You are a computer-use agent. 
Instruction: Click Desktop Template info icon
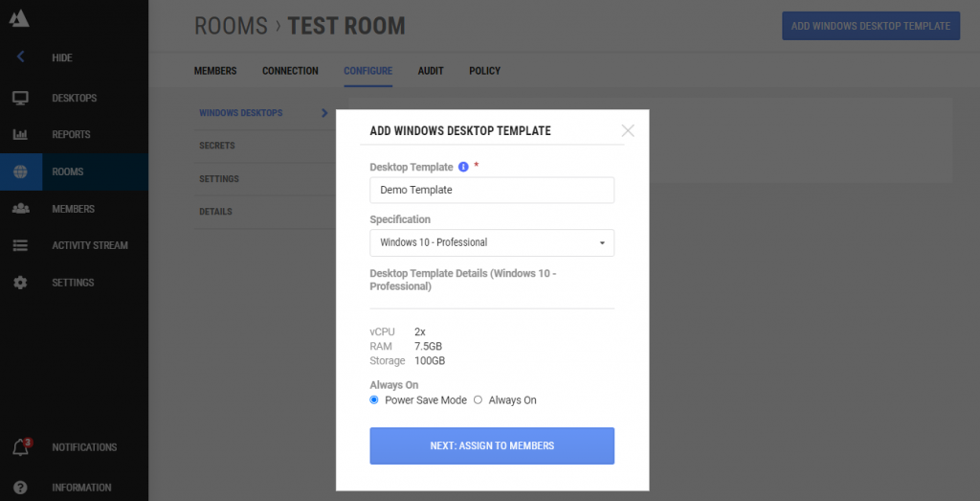point(463,167)
